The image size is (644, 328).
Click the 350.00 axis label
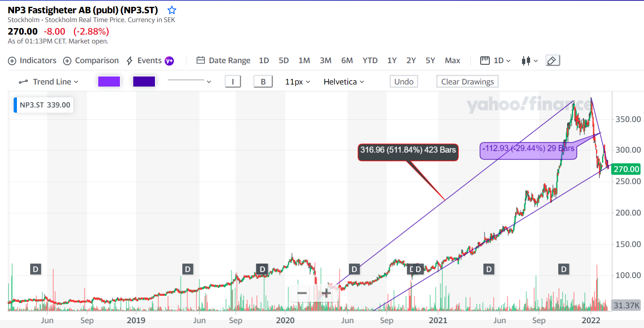click(x=628, y=119)
